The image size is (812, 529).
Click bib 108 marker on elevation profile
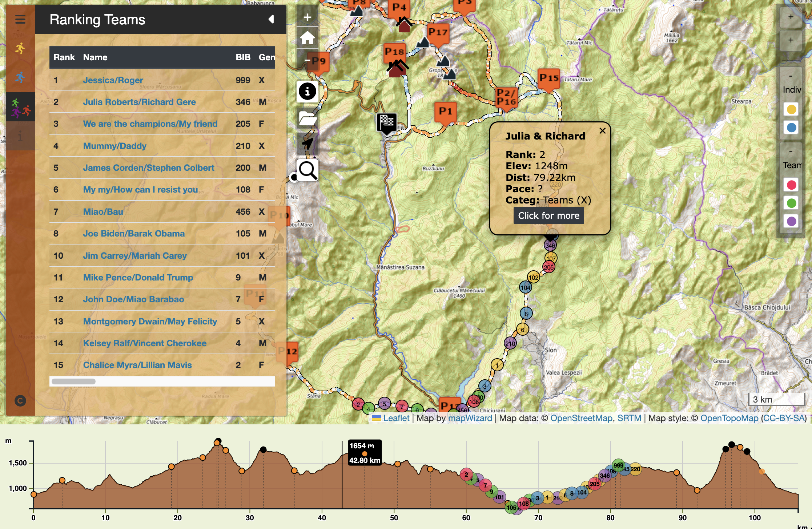pos(524,504)
